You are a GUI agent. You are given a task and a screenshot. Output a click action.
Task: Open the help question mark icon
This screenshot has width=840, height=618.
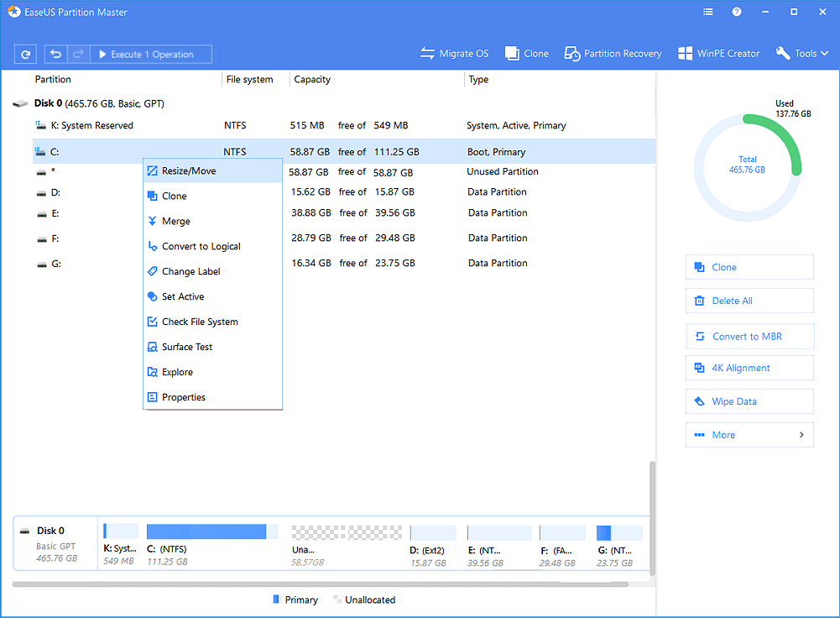737,13
